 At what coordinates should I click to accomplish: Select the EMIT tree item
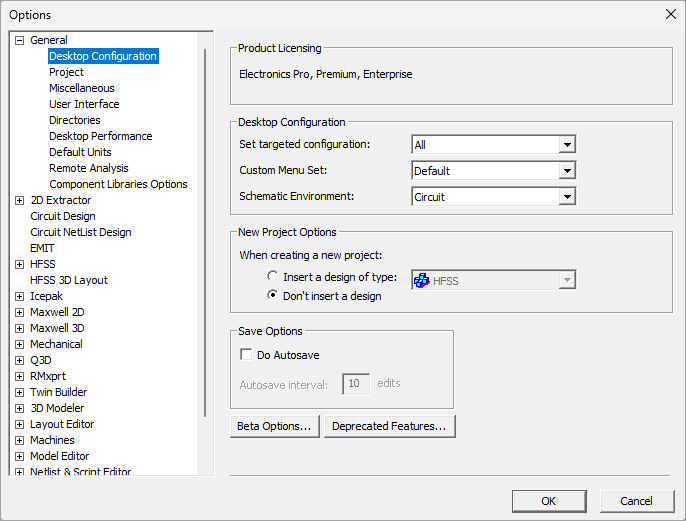(x=42, y=248)
